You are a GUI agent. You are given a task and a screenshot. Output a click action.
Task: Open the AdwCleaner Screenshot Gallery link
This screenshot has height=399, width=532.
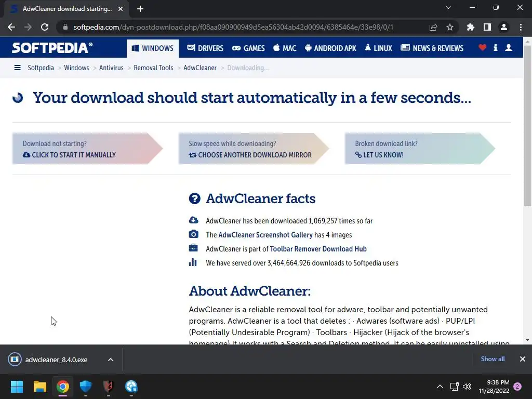pos(265,235)
